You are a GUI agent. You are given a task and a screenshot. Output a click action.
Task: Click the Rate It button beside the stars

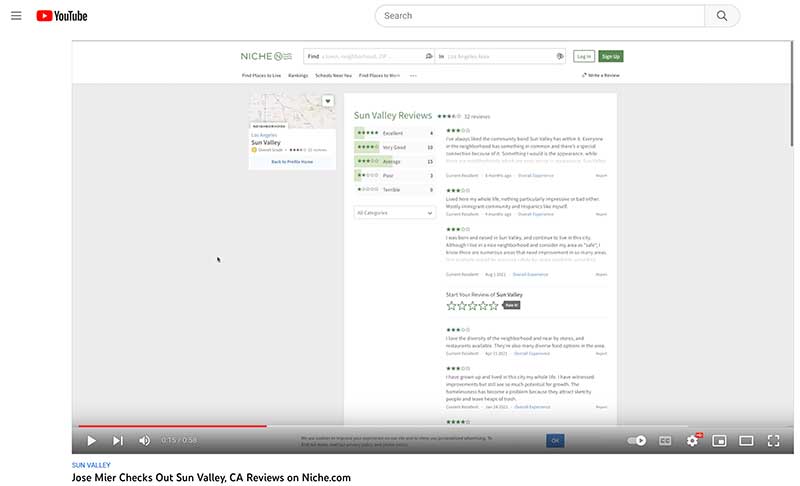[x=512, y=305]
